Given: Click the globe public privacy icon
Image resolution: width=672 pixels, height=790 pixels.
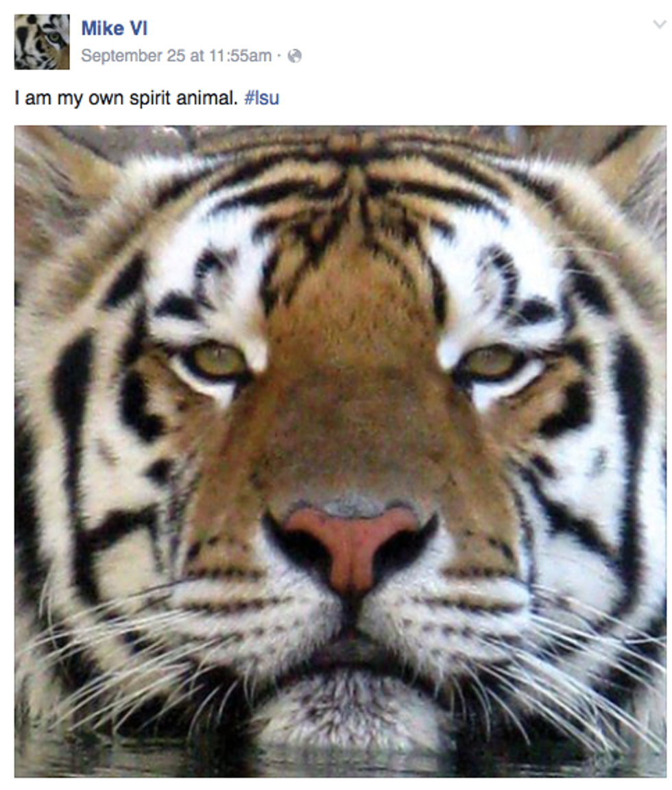Looking at the screenshot, I should click(x=295, y=56).
